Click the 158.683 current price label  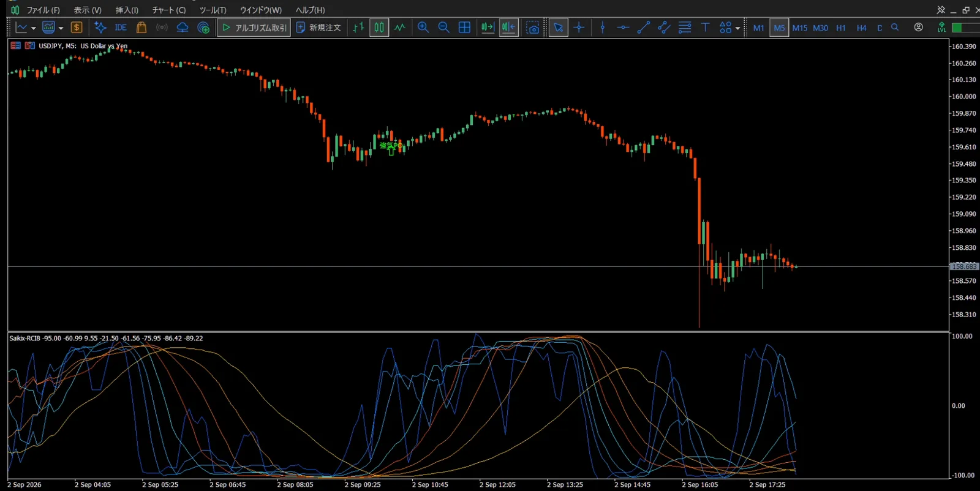click(x=964, y=266)
